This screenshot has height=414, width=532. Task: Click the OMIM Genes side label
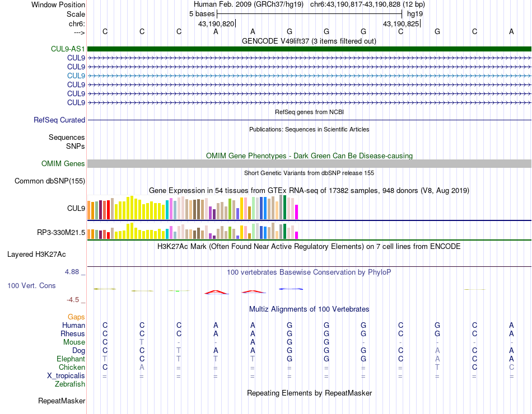[x=63, y=164]
